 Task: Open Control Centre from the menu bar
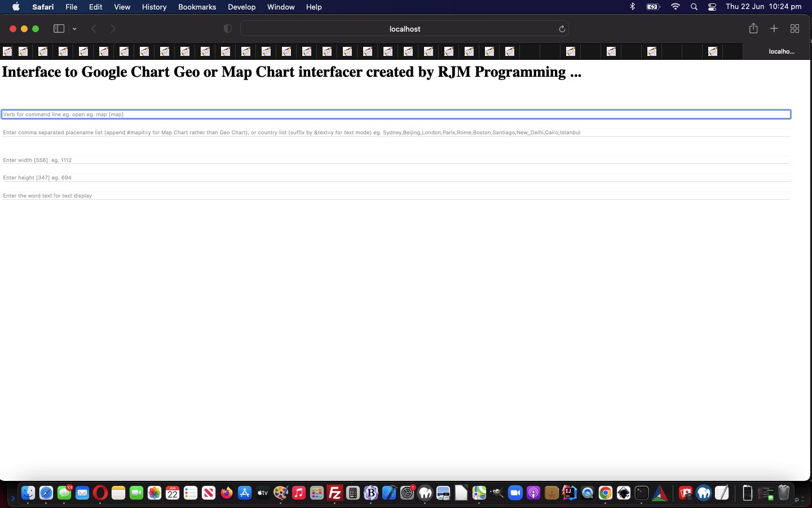tap(712, 7)
